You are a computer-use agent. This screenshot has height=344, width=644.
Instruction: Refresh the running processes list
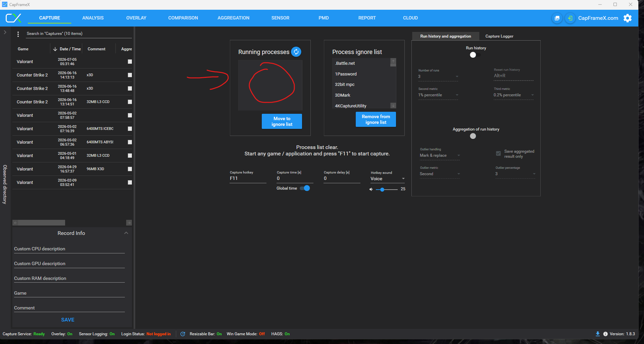coord(296,52)
